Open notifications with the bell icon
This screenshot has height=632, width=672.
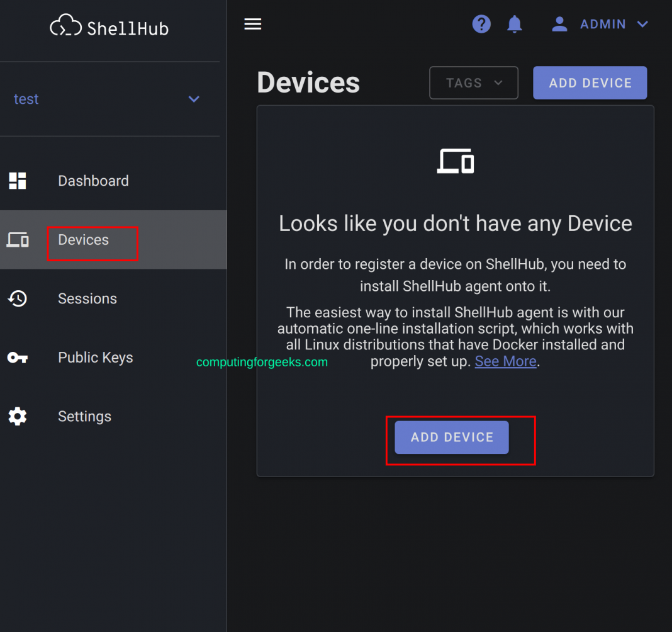click(x=515, y=24)
